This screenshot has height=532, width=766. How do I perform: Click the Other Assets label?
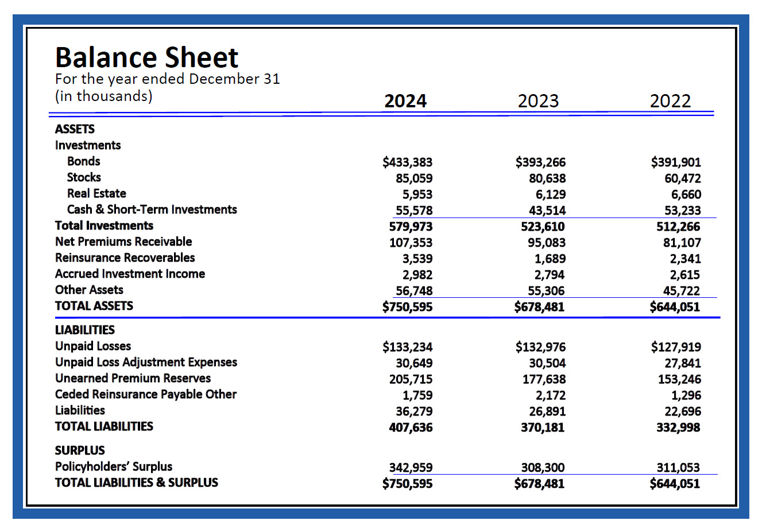click(x=89, y=290)
